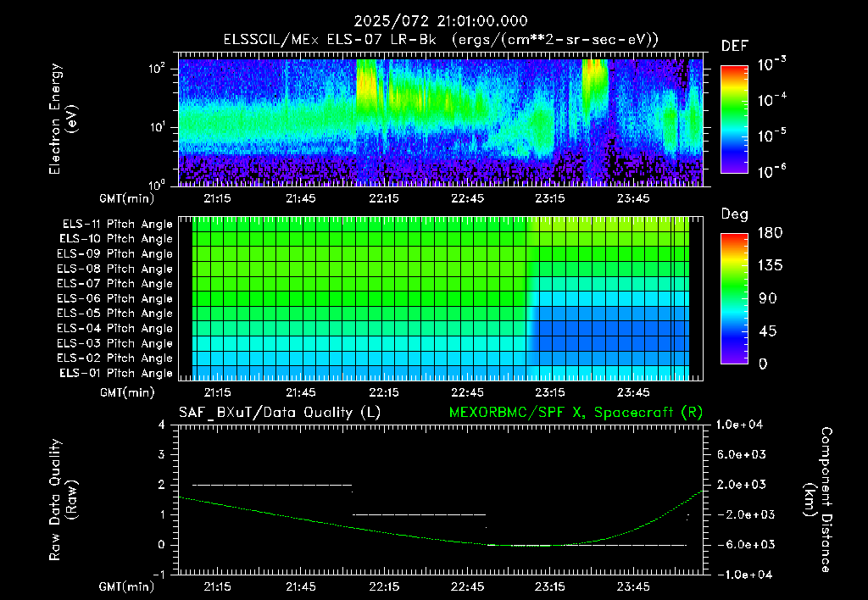Click the ELS-05 Pitch Angle row label
Viewport: 868px width, 600px height.
coord(114,314)
